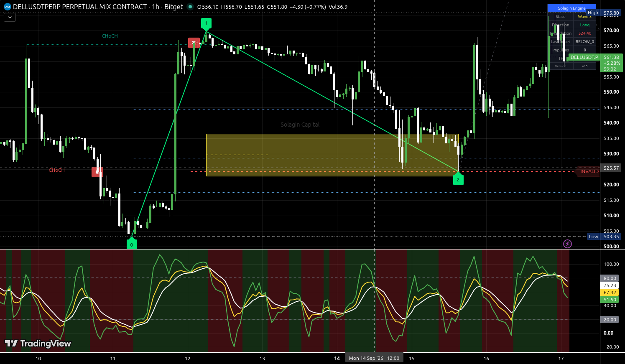Click the H556.70 high value
625x364 pixels.
[231, 7]
